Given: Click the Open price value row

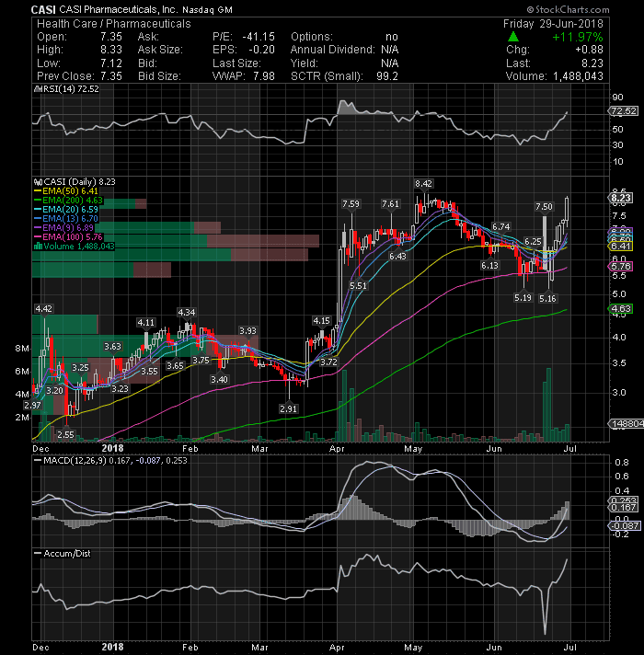Looking at the screenshot, I should [x=79, y=37].
